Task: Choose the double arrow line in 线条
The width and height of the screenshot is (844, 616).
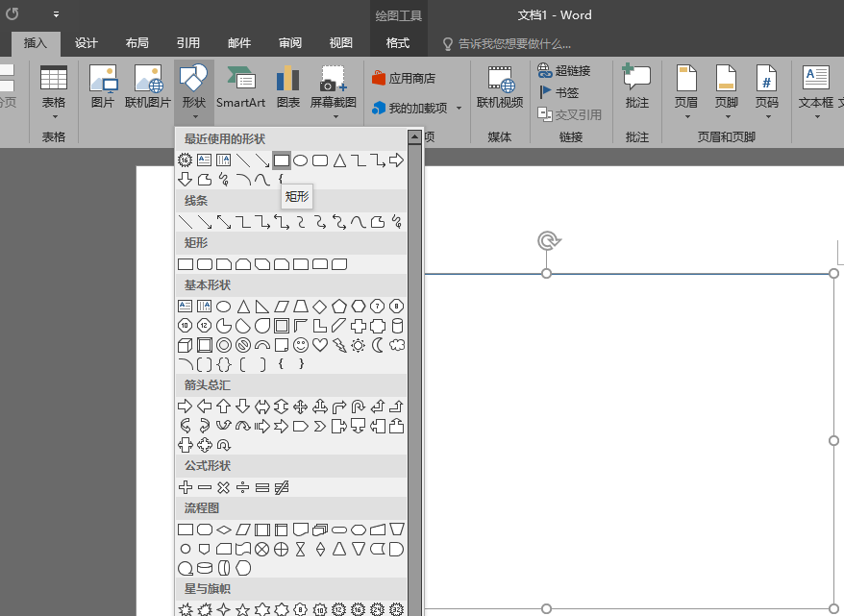Action: 224,222
